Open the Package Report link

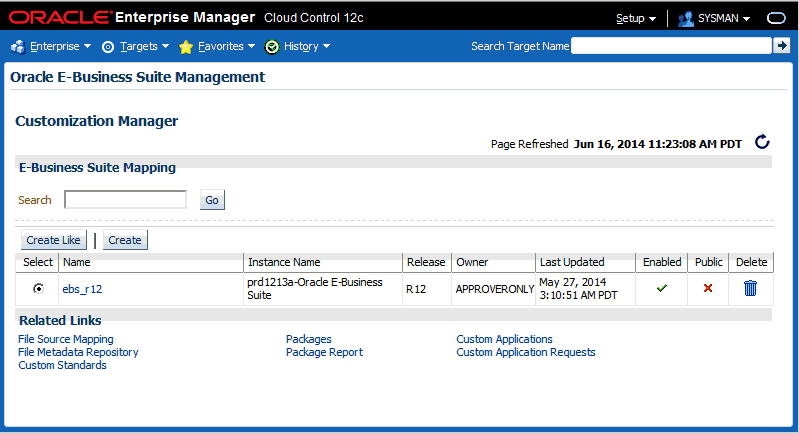324,352
